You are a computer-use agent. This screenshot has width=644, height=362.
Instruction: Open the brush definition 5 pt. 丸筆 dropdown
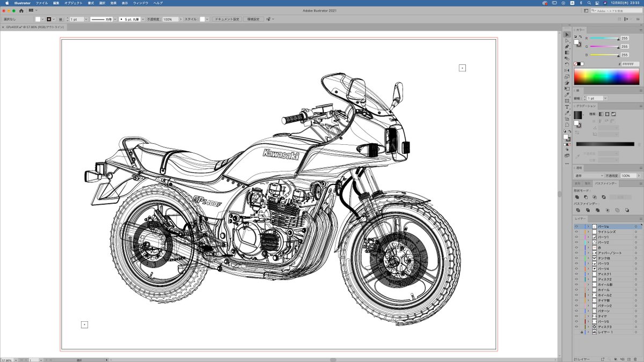[x=143, y=19]
